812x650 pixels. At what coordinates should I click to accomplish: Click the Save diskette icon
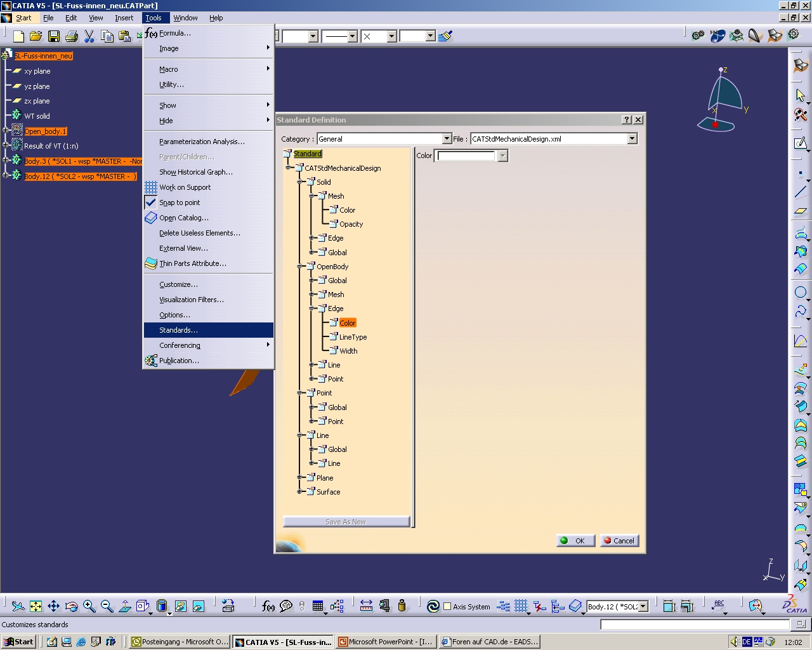coord(54,36)
